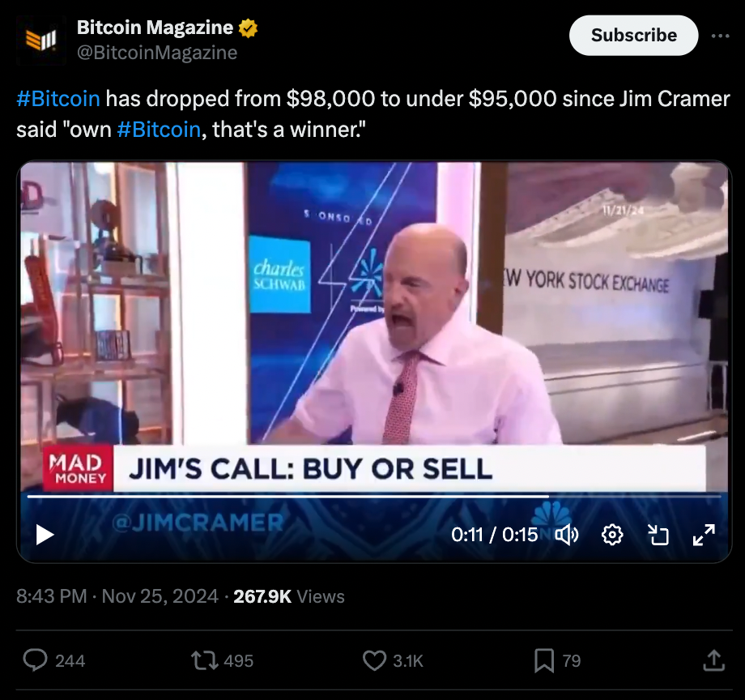Open the Bitcoin Magazine display name
Viewport: 745px width, 700px height.
click(x=155, y=28)
